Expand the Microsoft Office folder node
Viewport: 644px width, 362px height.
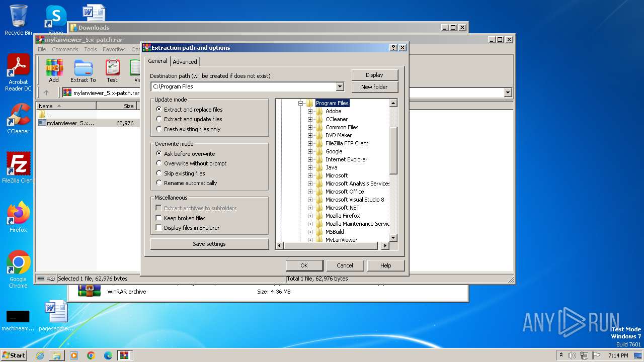310,192
